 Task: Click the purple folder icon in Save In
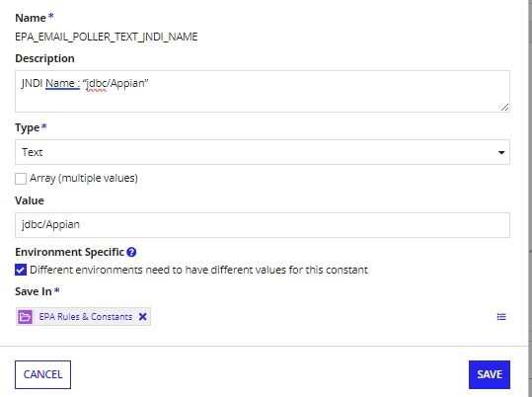[x=25, y=317]
